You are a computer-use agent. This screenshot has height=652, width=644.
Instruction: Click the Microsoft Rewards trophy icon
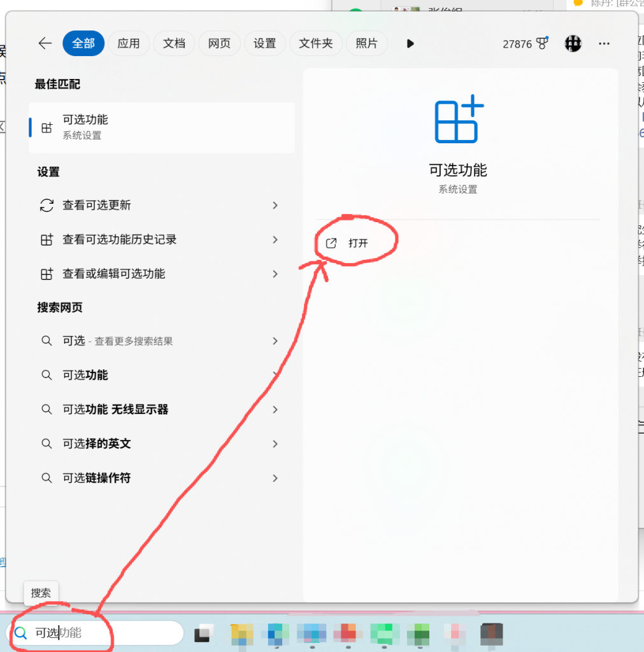[542, 43]
